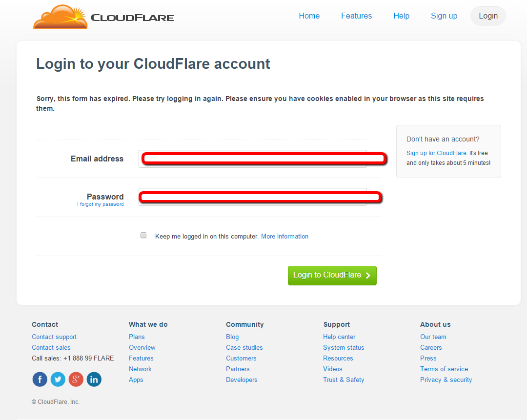Click Sign up for CloudFlare link

(436, 153)
